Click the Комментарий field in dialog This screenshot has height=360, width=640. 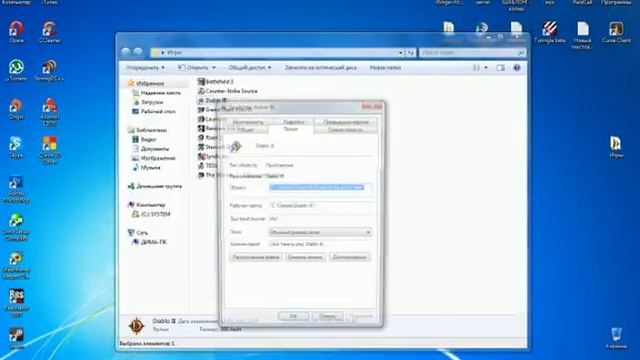(320, 244)
